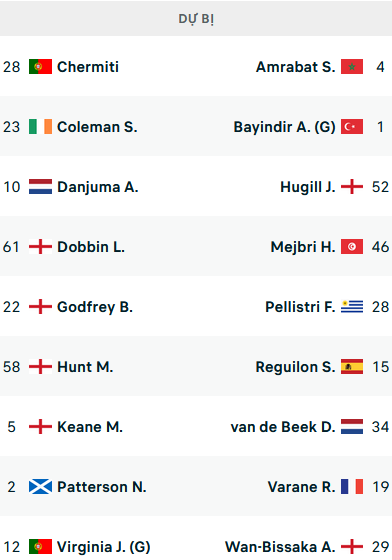Open Keane M. player profile
Image resolution: width=392 pixels, height=560 pixels.
pos(90,427)
